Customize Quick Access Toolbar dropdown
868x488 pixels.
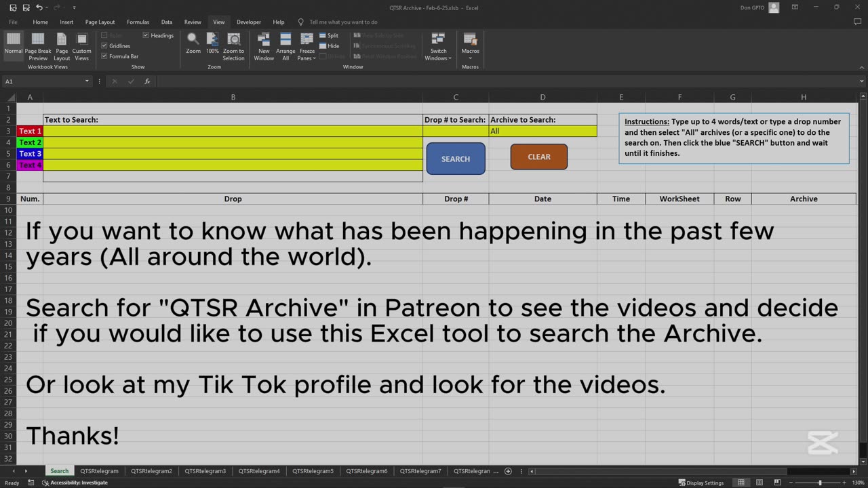[x=74, y=7]
